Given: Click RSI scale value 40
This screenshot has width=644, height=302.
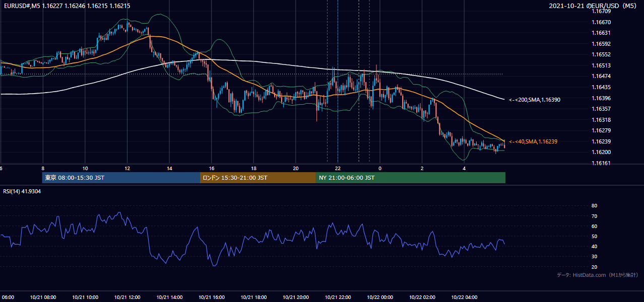Looking at the screenshot, I should click(x=595, y=246).
